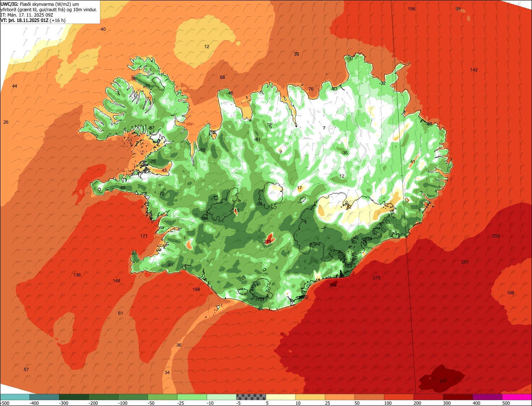Image resolution: width=532 pixels, height=406 pixels.
Task: Click the map value 7
Action: 324,128
